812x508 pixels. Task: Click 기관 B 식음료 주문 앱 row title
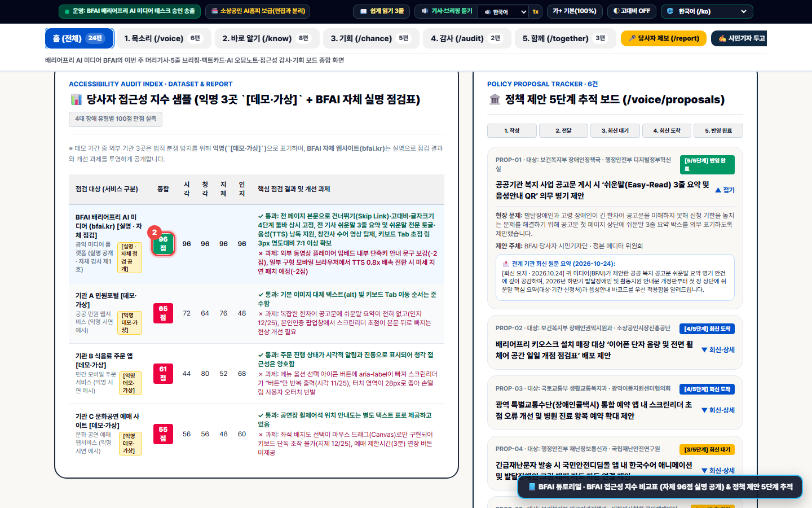click(104, 361)
